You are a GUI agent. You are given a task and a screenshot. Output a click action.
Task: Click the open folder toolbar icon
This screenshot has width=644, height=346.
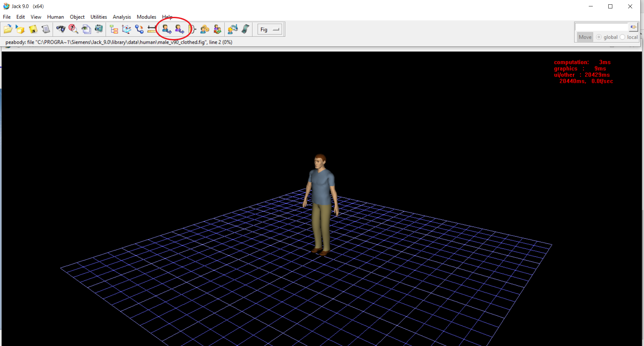point(8,29)
